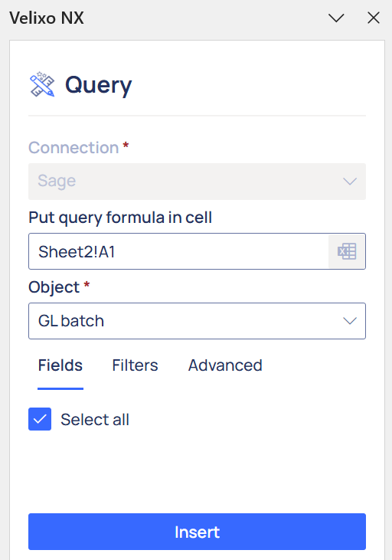Click the chevron arrow in the Connection field

coord(350,182)
